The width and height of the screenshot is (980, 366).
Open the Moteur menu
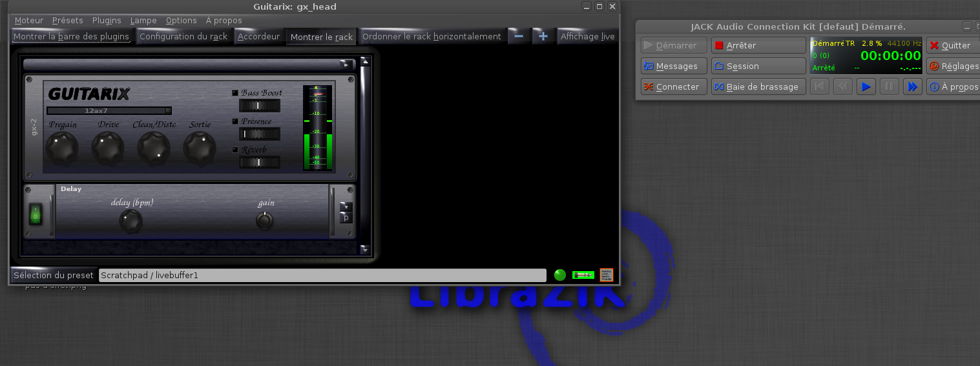click(28, 21)
